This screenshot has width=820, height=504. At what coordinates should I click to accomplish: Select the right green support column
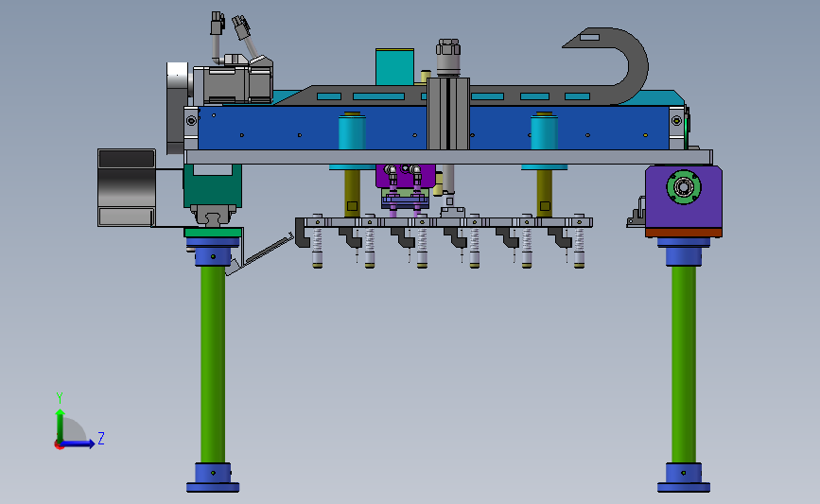coord(684,364)
